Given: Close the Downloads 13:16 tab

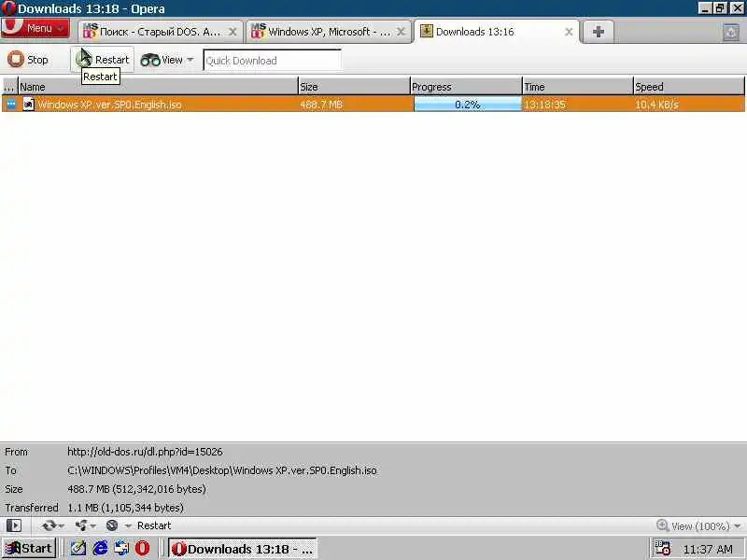Looking at the screenshot, I should pos(569,32).
